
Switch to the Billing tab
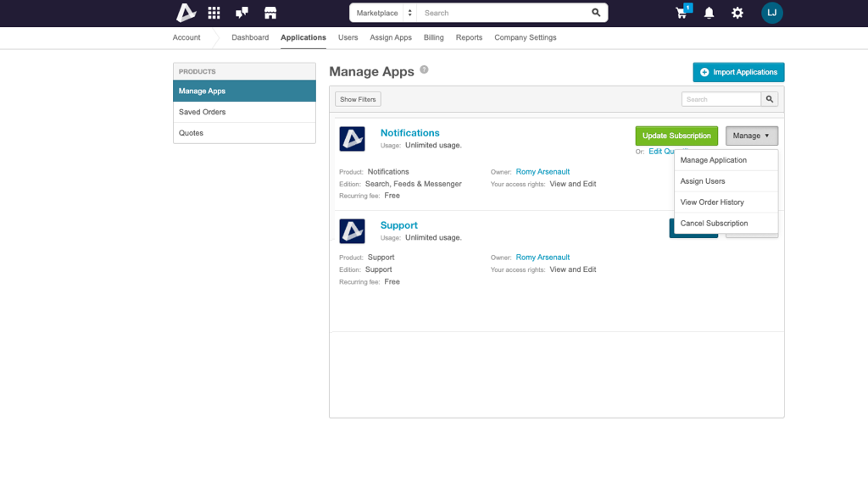coord(433,37)
